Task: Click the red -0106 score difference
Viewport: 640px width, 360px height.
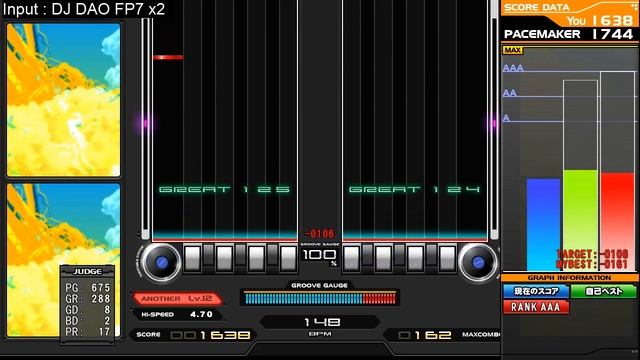Action: (320, 234)
